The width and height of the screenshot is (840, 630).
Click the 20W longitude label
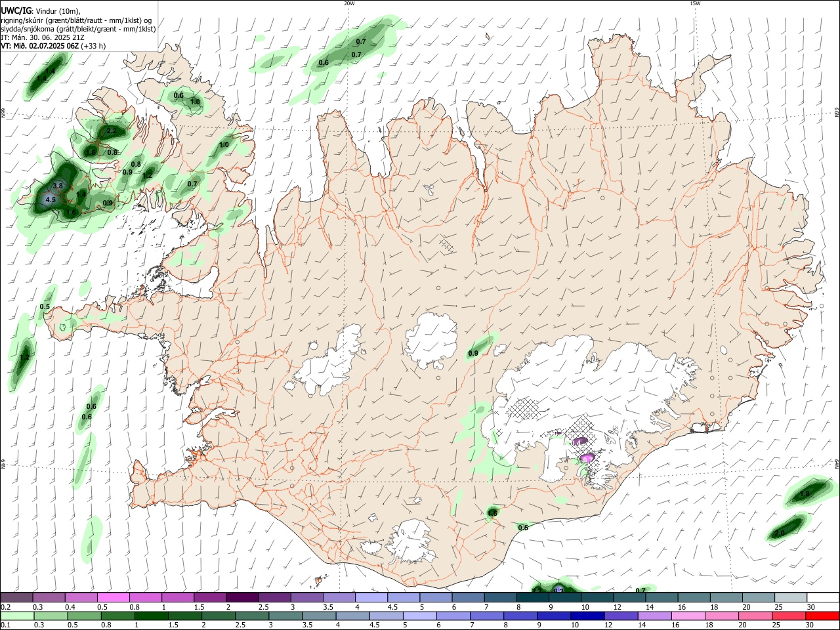point(349,3)
